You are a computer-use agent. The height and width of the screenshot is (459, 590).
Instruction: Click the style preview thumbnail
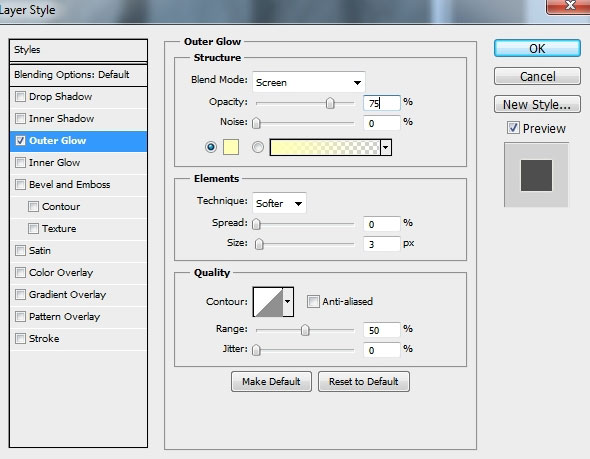(x=536, y=175)
